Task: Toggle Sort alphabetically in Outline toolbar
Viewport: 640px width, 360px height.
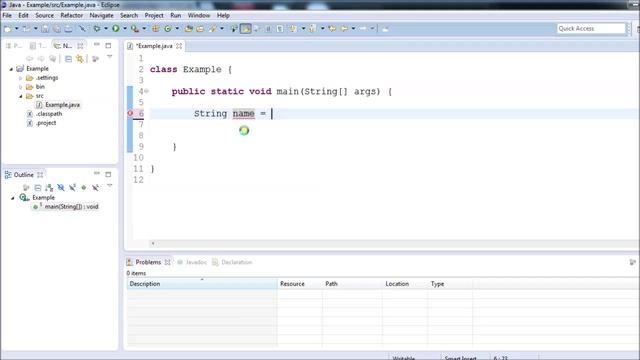Action: [x=49, y=188]
